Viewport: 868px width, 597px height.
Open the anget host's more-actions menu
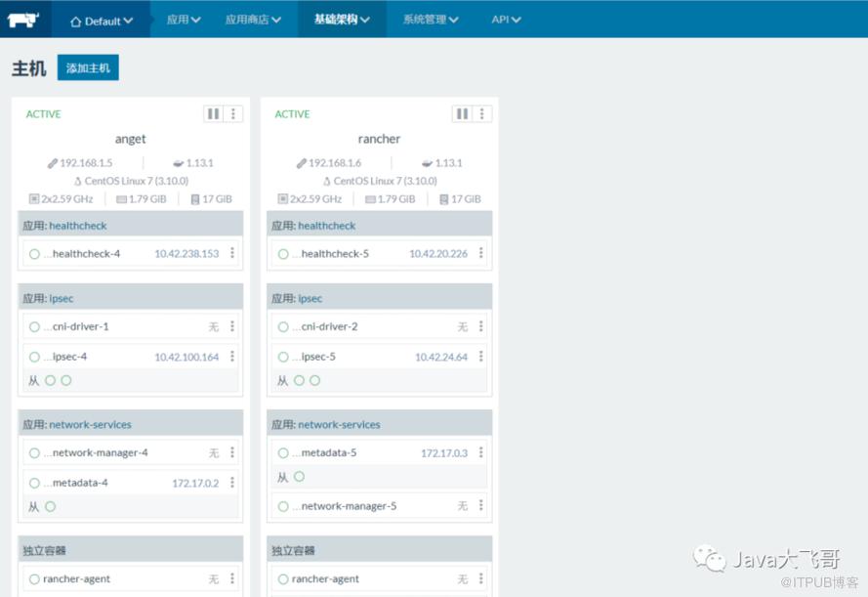tap(232, 113)
